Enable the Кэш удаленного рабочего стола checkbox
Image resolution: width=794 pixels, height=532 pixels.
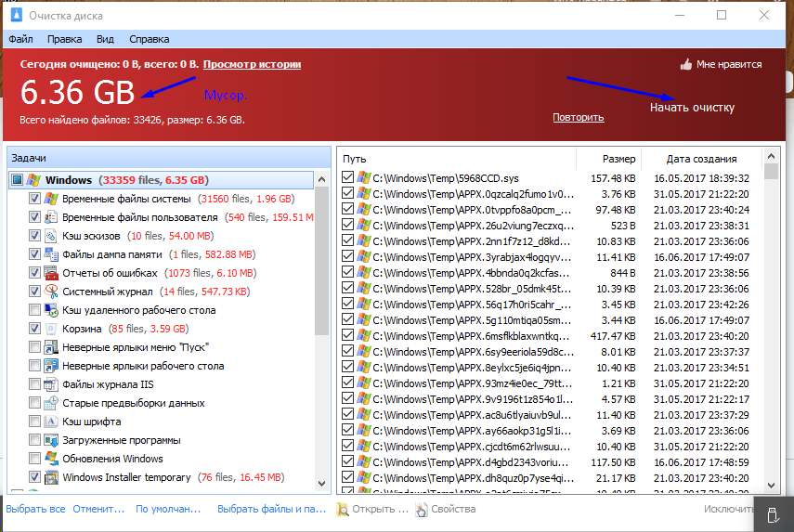[x=34, y=310]
